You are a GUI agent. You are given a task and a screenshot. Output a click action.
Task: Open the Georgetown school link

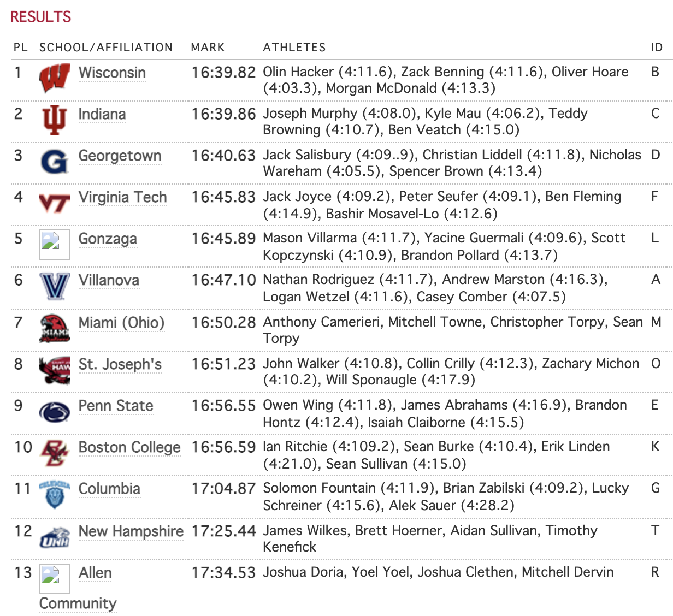click(x=120, y=156)
